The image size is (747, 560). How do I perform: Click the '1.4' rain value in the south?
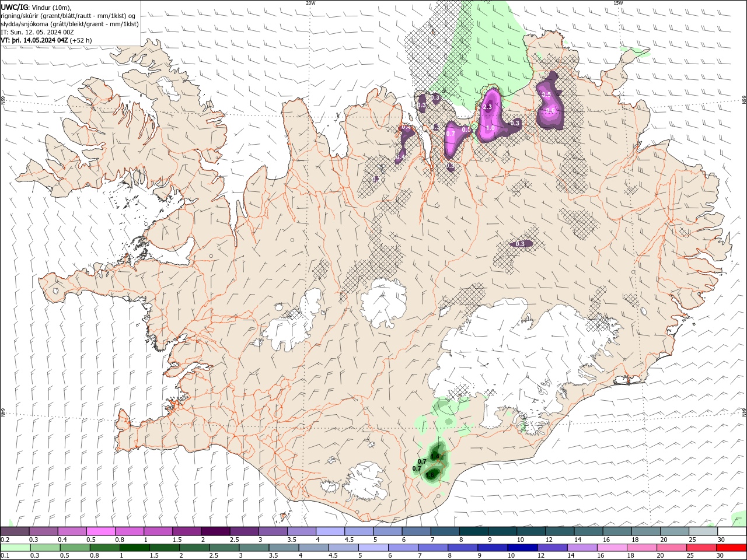(434, 456)
